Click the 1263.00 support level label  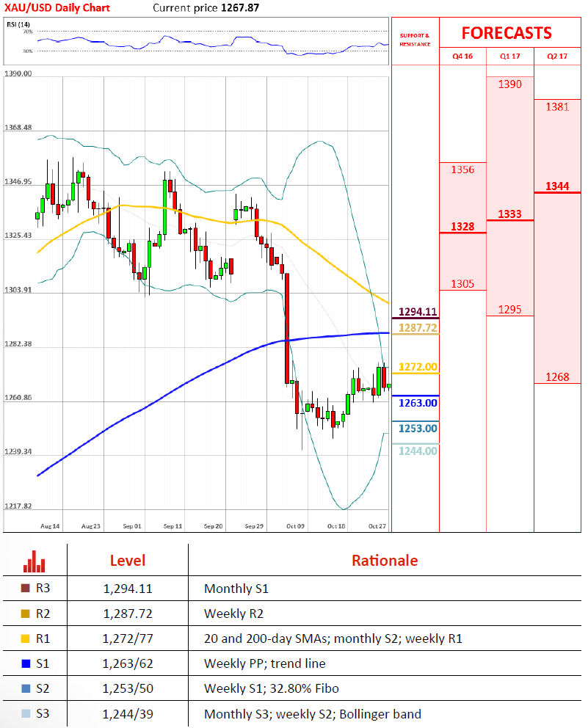coord(418,403)
